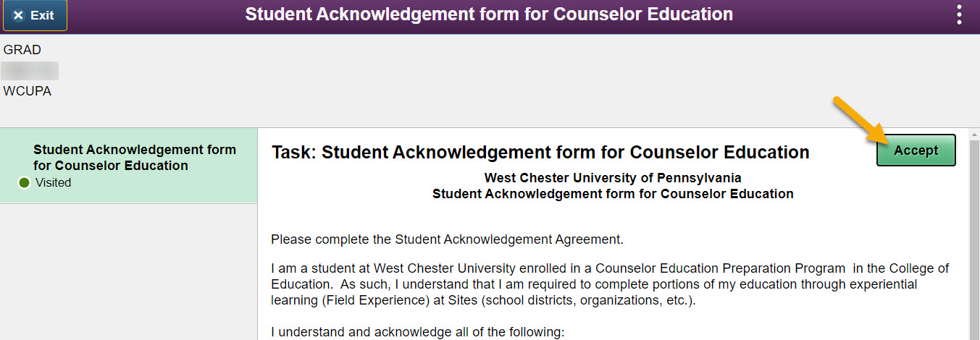Click the GRAD career label

[x=22, y=50]
